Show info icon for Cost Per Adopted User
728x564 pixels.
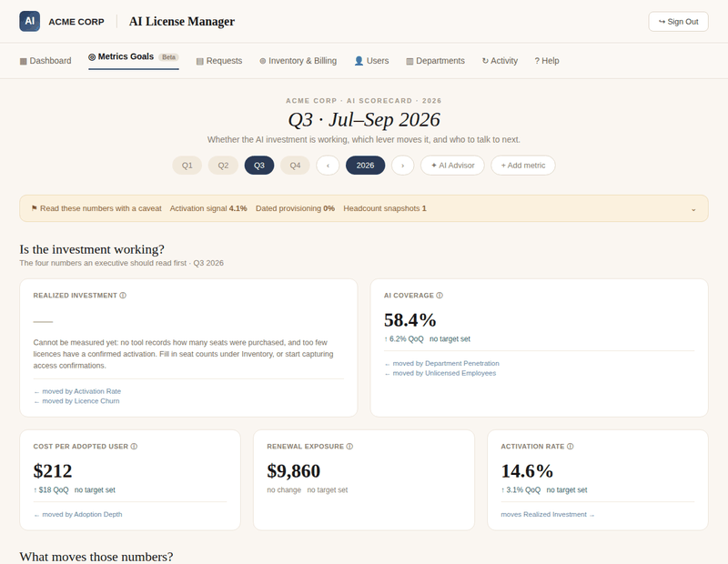(134, 446)
